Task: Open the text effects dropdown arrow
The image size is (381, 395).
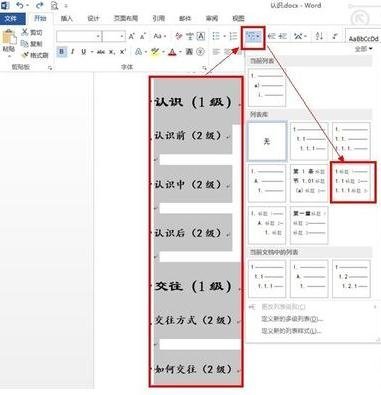Action: tap(146, 52)
